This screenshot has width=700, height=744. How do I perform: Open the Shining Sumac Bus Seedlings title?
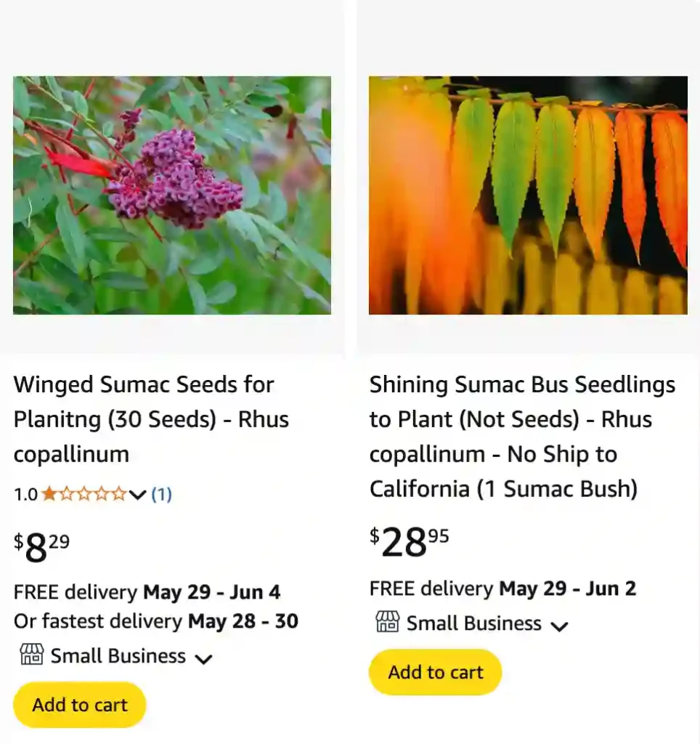tap(522, 436)
